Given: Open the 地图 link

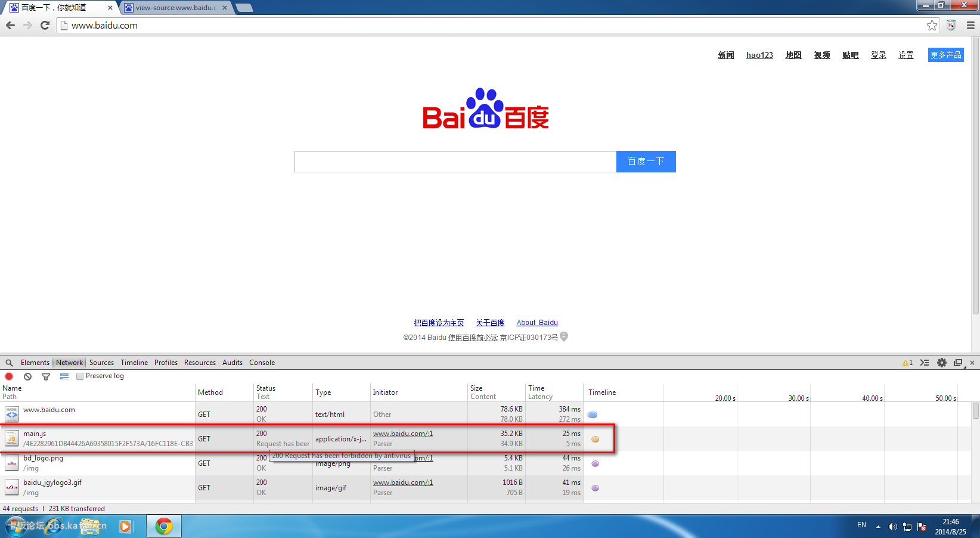Looking at the screenshot, I should pos(793,55).
